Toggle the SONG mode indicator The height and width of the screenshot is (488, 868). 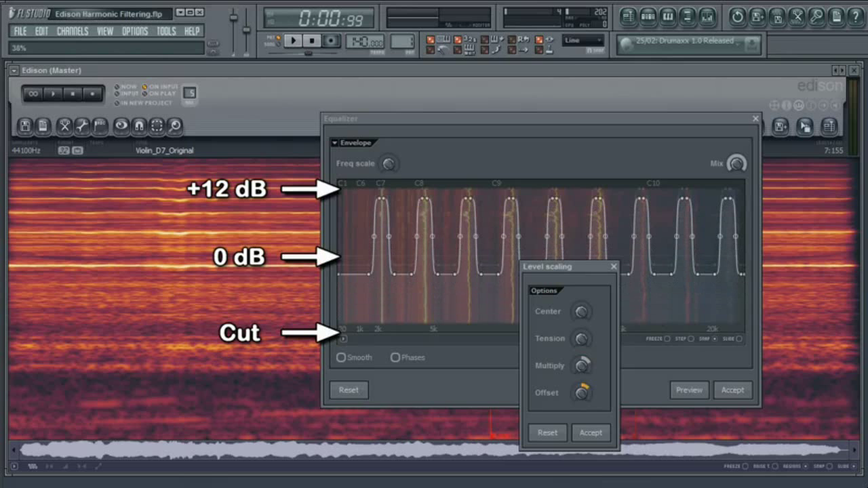[x=278, y=44]
